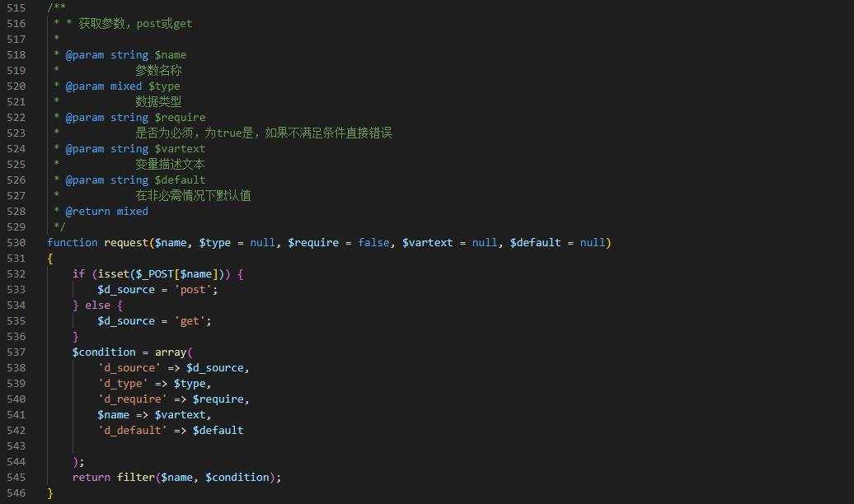Click the 'd_source' array key
The width and height of the screenshot is (854, 504).
[129, 368]
